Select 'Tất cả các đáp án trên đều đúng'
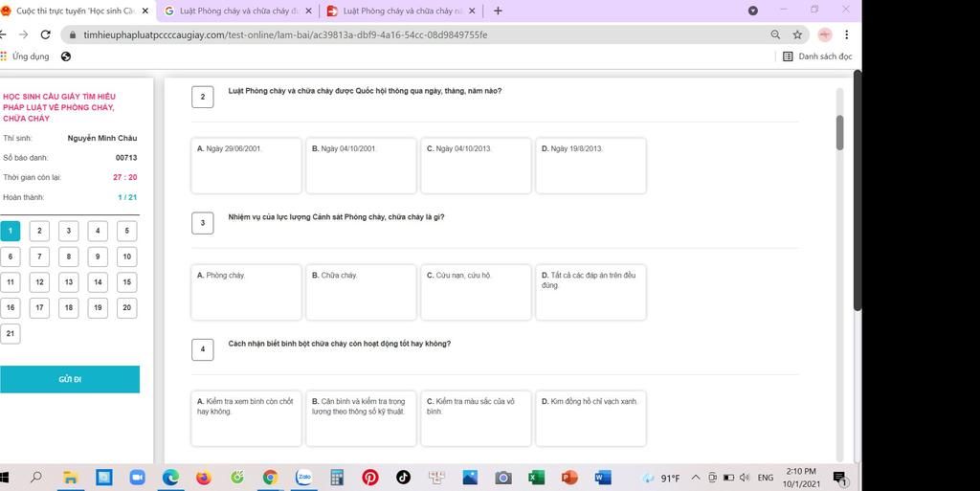This screenshot has height=491, width=980. (x=591, y=292)
